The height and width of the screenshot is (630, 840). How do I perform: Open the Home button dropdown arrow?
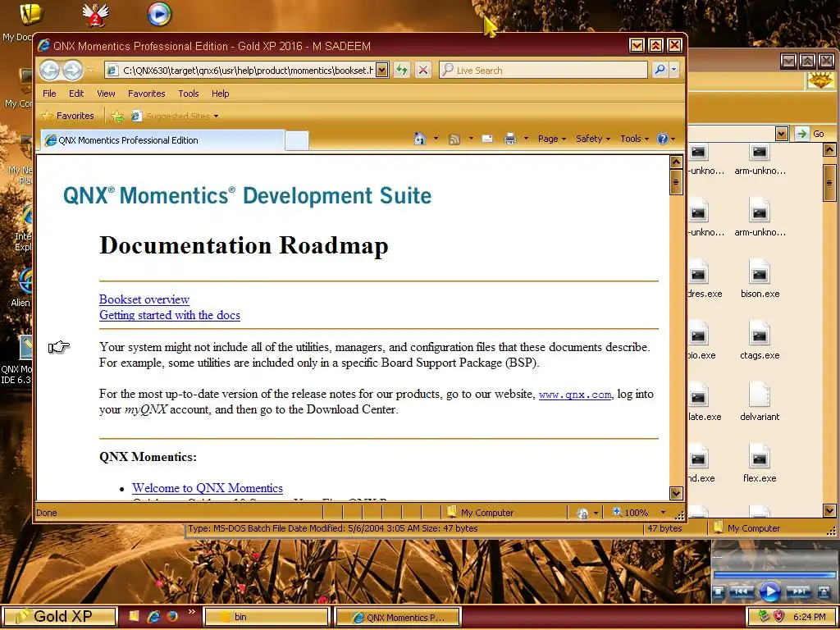436,139
